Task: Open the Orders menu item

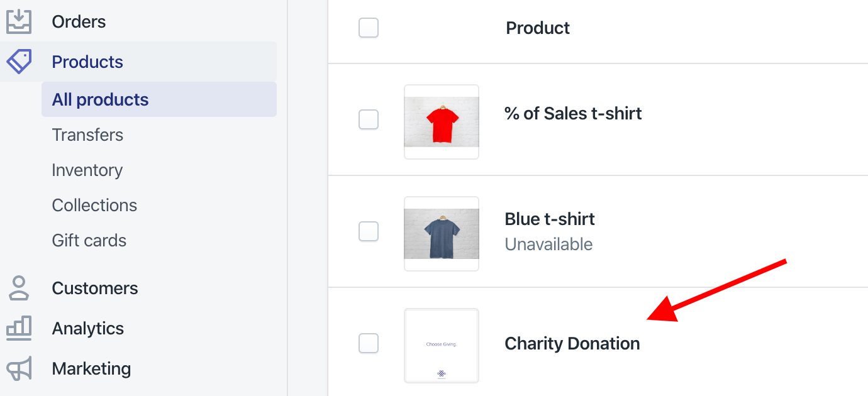Action: (79, 21)
